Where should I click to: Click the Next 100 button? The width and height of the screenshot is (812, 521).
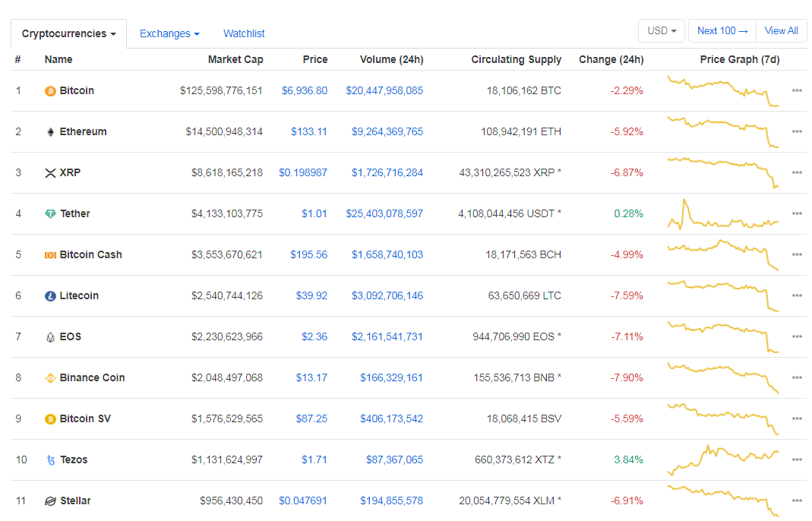pyautogui.click(x=721, y=30)
